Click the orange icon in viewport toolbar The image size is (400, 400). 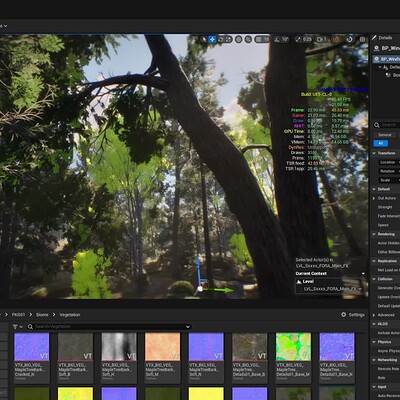(336, 39)
